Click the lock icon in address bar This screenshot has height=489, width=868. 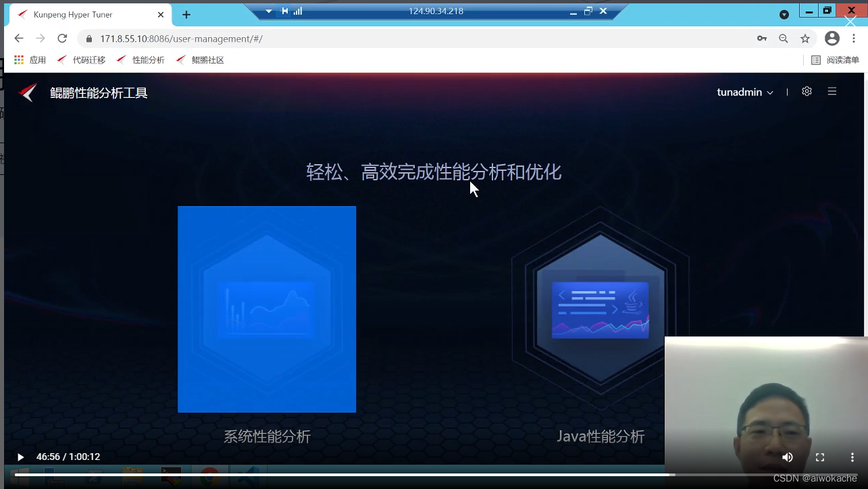(x=88, y=39)
